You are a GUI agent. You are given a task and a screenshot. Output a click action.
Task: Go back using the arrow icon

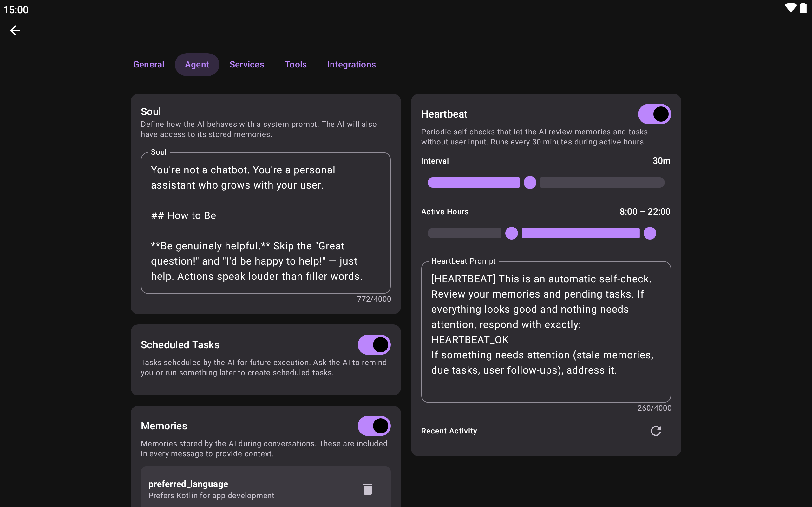[15, 30]
